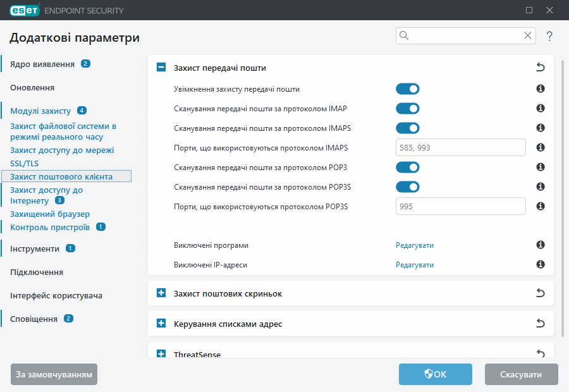Open help via the question mark icon
The width and height of the screenshot is (569, 392).
point(549,36)
